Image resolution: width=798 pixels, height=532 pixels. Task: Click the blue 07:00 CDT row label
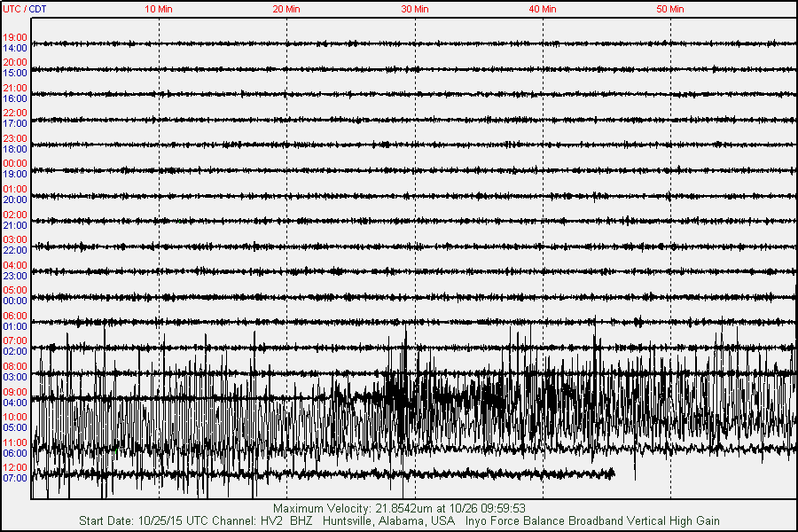tap(15, 478)
